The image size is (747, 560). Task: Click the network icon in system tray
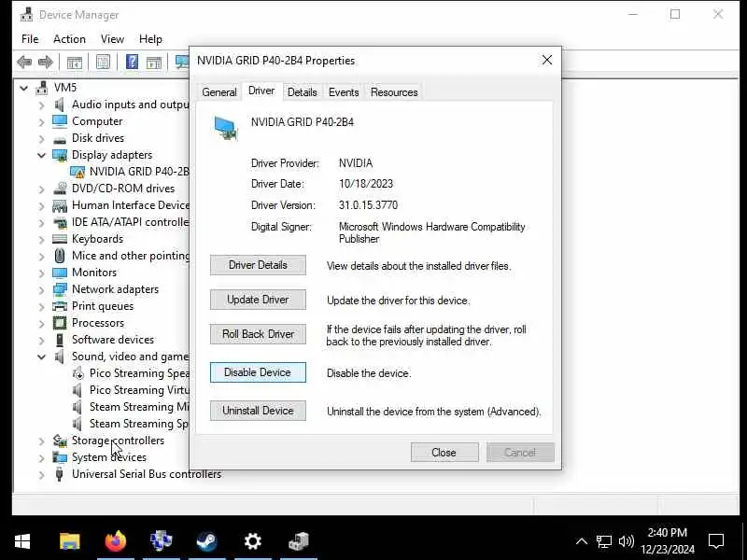coord(603,541)
